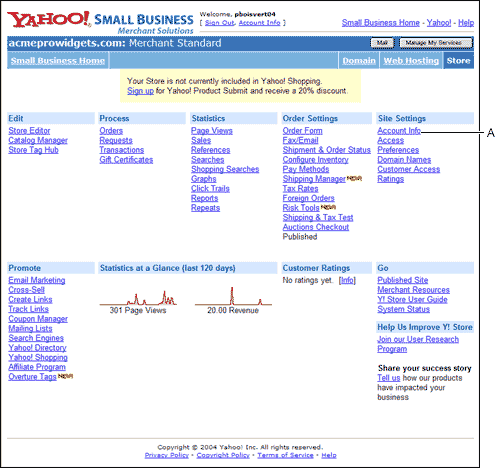Viewport: 500px width, 468px height.
Task: Click the Manage My Services button
Action: click(436, 43)
